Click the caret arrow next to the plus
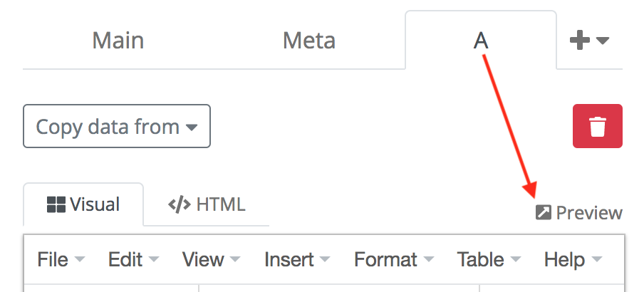Screen dimensions: 644x292 tap(602, 41)
